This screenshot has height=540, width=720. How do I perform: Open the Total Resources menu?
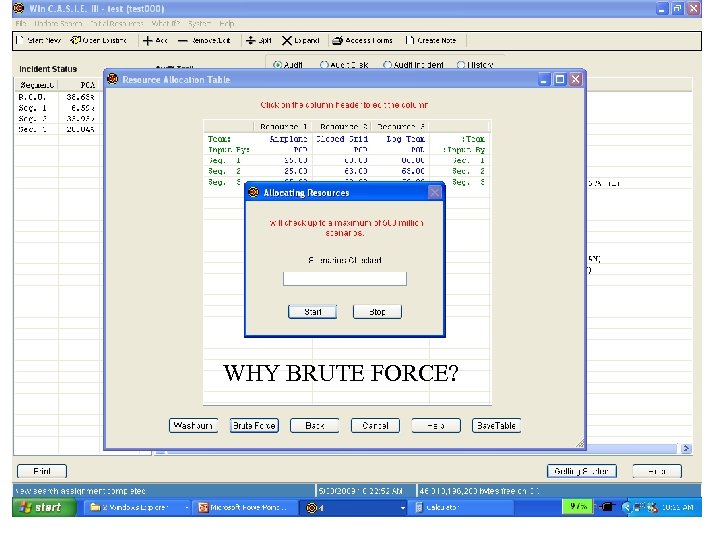[117, 23]
